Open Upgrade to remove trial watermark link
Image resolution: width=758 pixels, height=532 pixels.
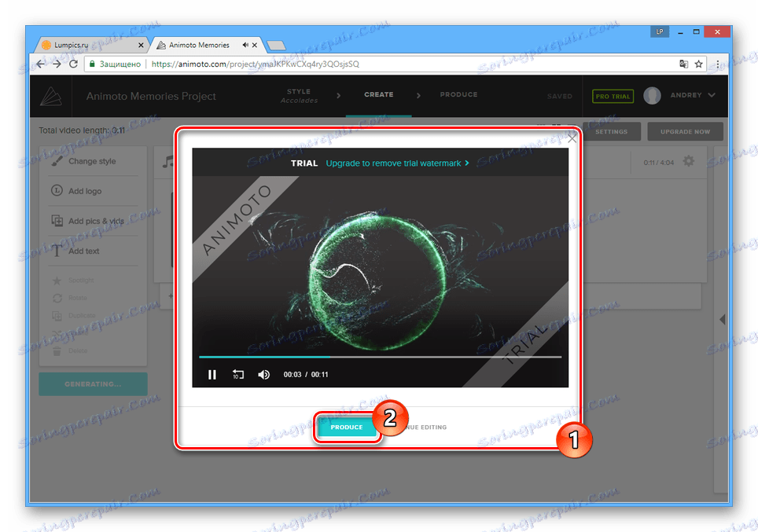397,163
